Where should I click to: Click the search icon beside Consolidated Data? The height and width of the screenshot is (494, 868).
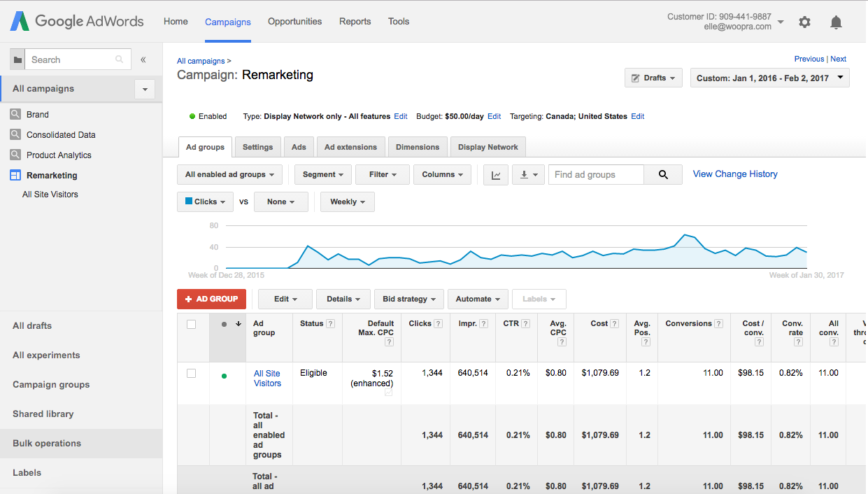coord(15,134)
